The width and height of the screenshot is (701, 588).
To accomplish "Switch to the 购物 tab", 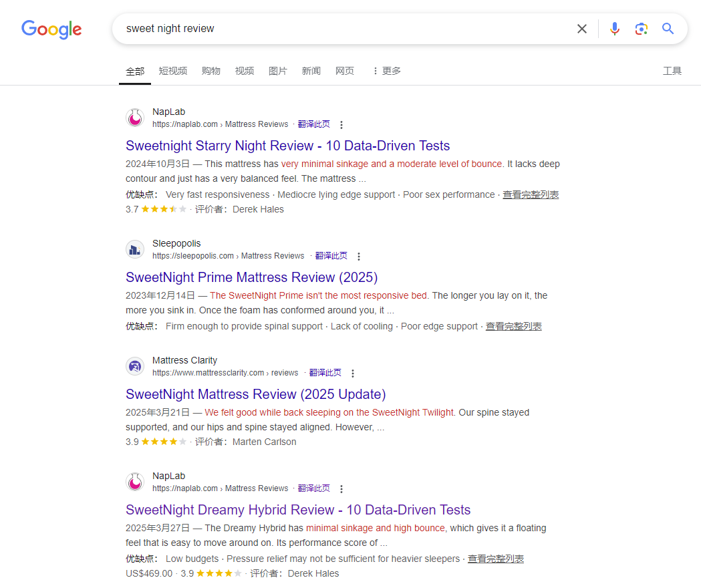I will 211,71.
